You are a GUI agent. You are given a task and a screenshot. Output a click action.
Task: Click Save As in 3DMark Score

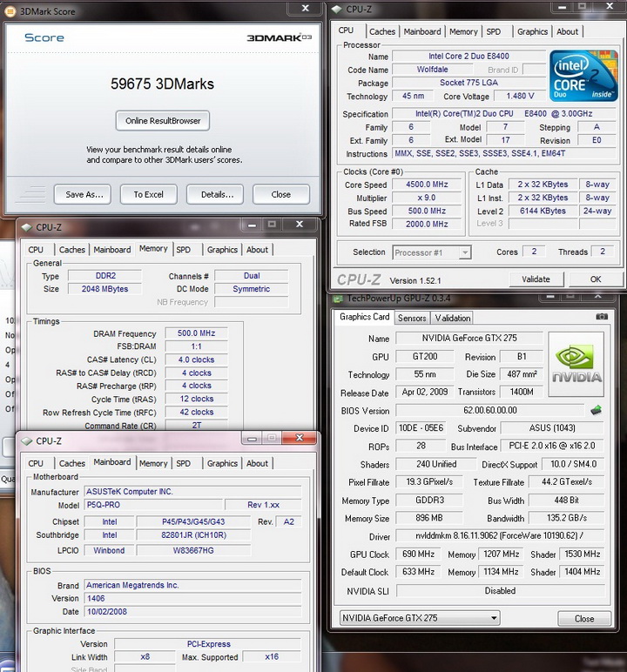coord(83,195)
